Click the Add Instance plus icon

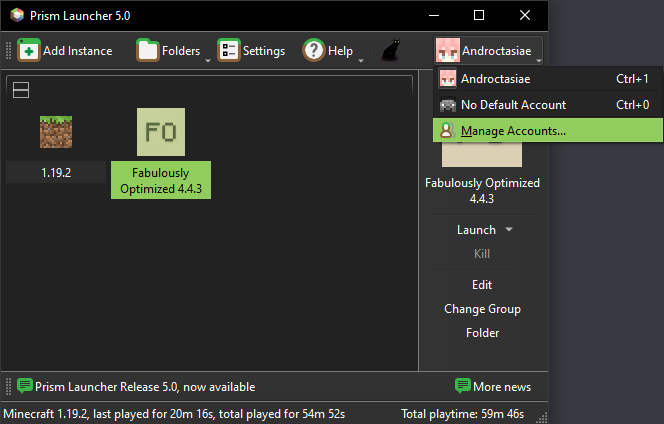click(x=28, y=50)
